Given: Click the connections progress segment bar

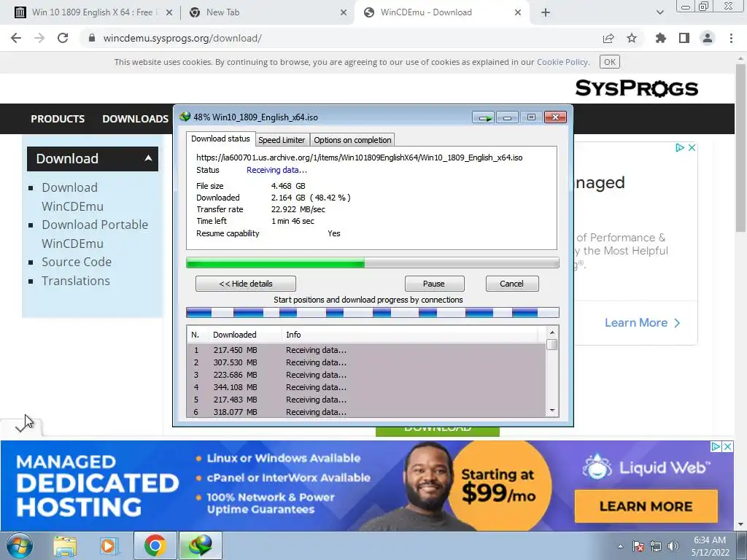Looking at the screenshot, I should [373, 312].
